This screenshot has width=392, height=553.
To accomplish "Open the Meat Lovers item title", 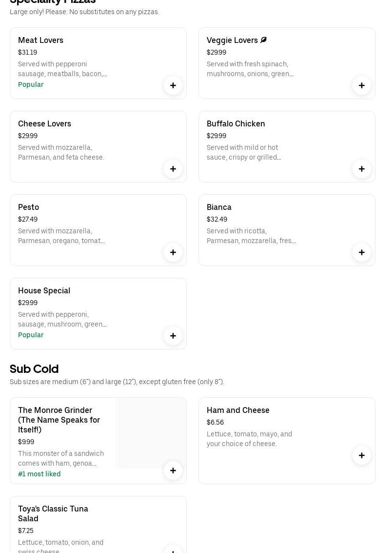I will 40,40.
